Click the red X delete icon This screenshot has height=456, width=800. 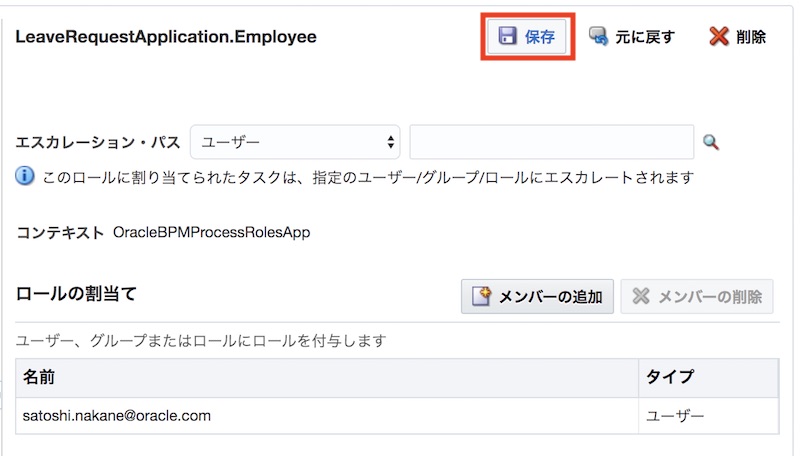(x=719, y=37)
